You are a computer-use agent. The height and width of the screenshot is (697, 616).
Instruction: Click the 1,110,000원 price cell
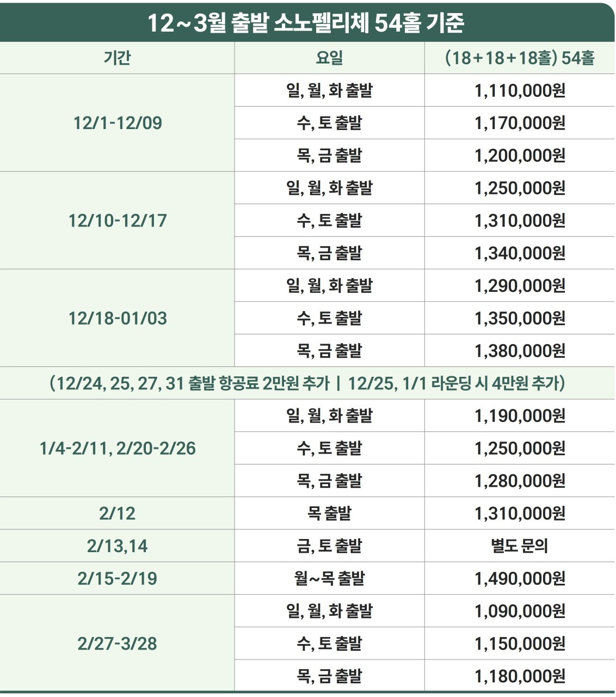[520, 90]
